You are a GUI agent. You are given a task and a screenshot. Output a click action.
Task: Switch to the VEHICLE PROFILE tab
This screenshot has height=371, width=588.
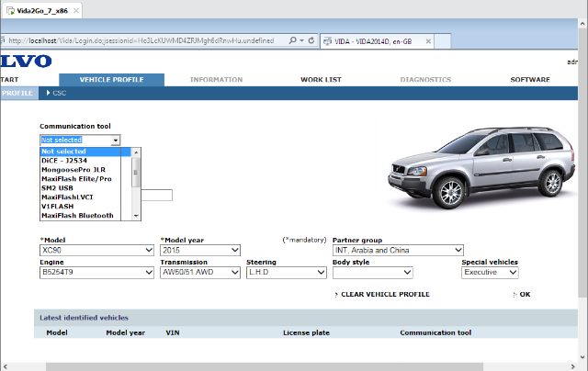(x=111, y=80)
